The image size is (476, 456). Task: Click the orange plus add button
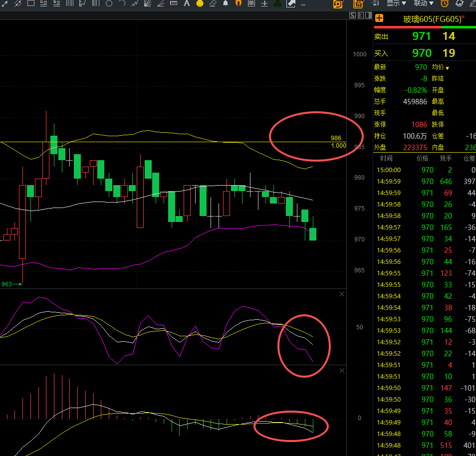pos(379,18)
